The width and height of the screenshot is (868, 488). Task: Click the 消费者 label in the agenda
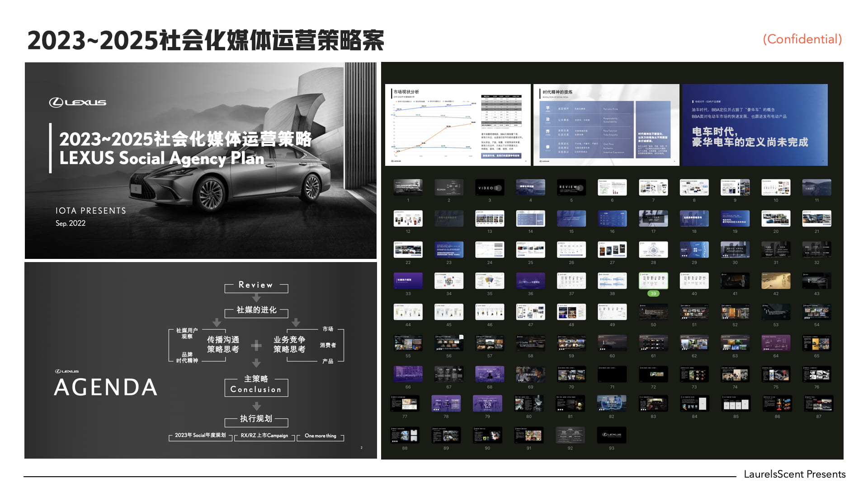coord(328,345)
